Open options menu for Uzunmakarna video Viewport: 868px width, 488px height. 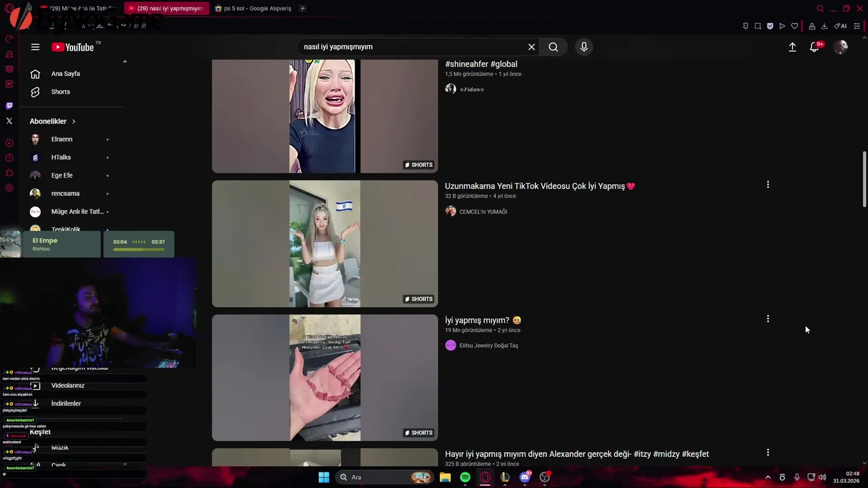[x=768, y=184]
